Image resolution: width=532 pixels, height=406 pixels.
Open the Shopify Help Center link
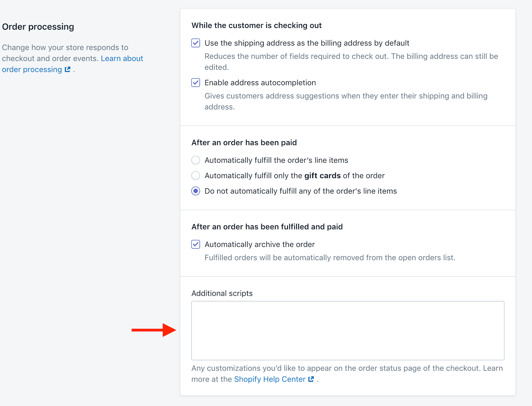pyautogui.click(x=270, y=379)
